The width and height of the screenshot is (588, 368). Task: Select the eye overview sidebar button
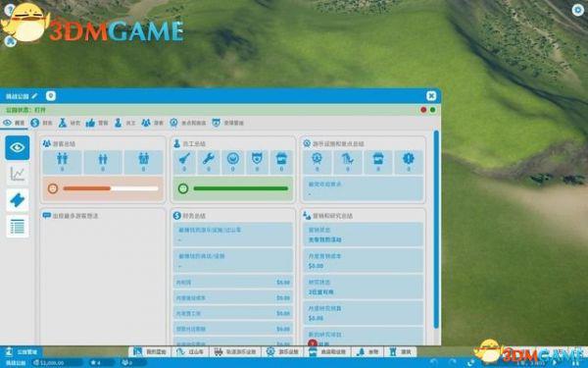coord(18,148)
